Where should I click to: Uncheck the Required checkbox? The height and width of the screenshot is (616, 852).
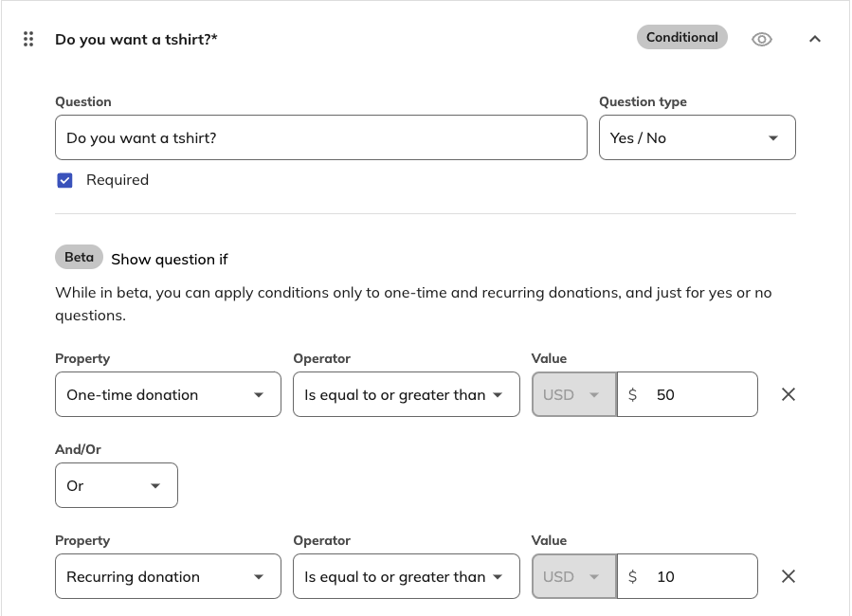pos(64,180)
